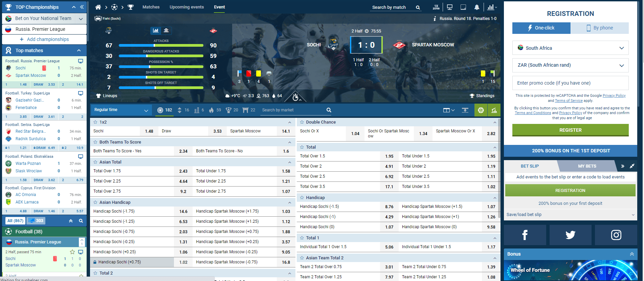This screenshot has width=644, height=281.
Task: Click the green chip coin icon
Action: [x=481, y=110]
